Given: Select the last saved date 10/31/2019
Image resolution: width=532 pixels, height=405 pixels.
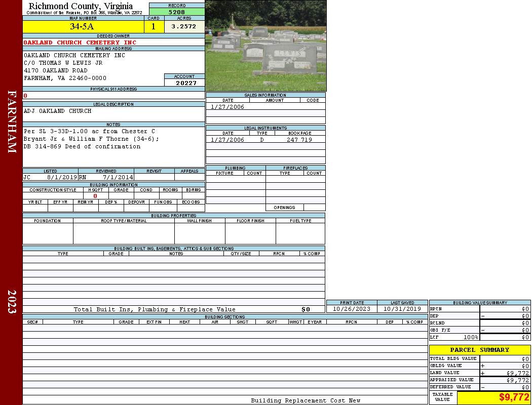Looking at the screenshot, I should (x=402, y=309).
